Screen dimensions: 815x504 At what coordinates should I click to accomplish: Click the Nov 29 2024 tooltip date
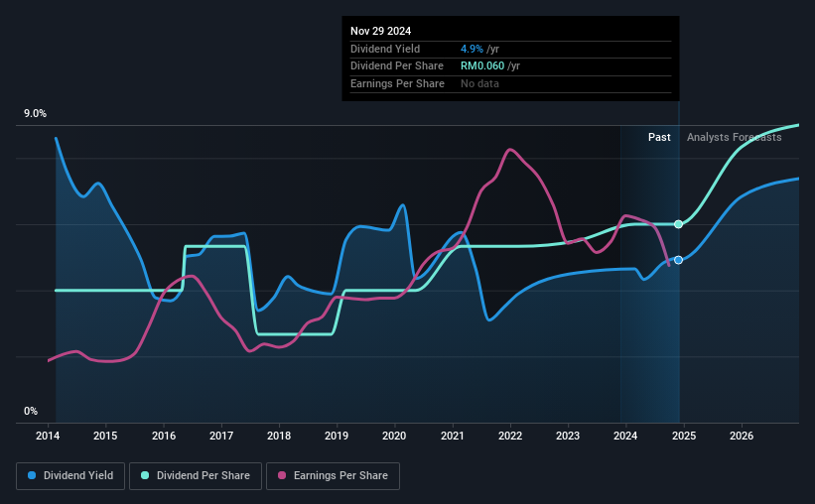click(380, 31)
